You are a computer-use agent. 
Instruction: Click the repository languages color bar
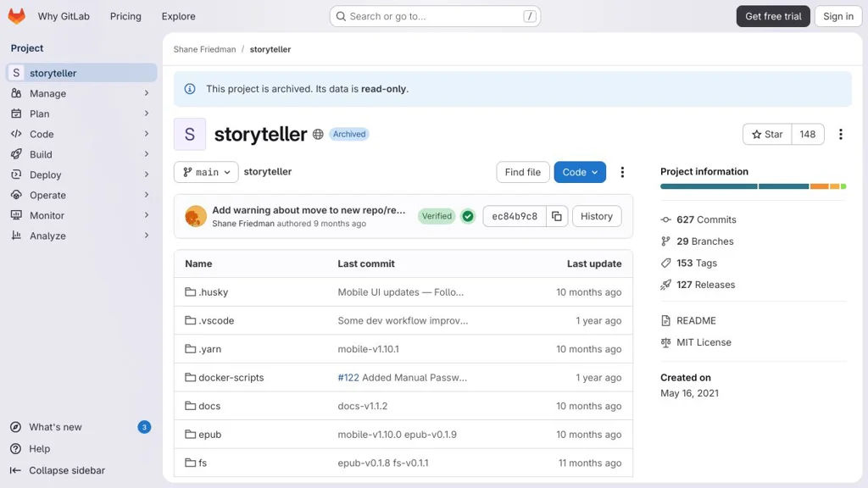point(753,186)
